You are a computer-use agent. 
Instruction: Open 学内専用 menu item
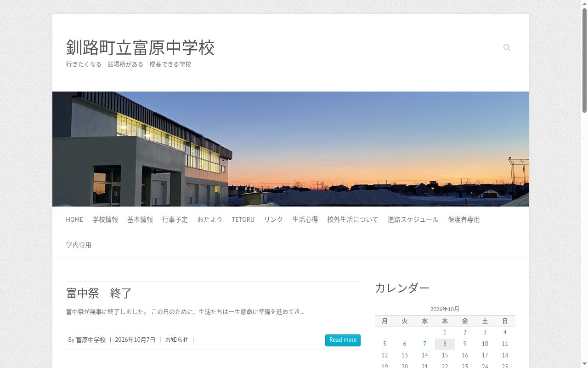point(79,245)
